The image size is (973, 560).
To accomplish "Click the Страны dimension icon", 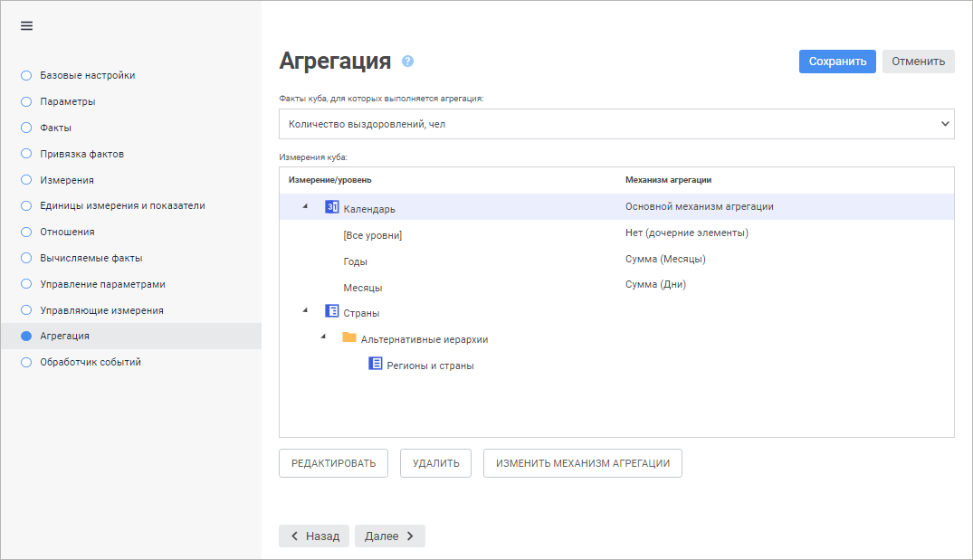I will click(x=331, y=312).
